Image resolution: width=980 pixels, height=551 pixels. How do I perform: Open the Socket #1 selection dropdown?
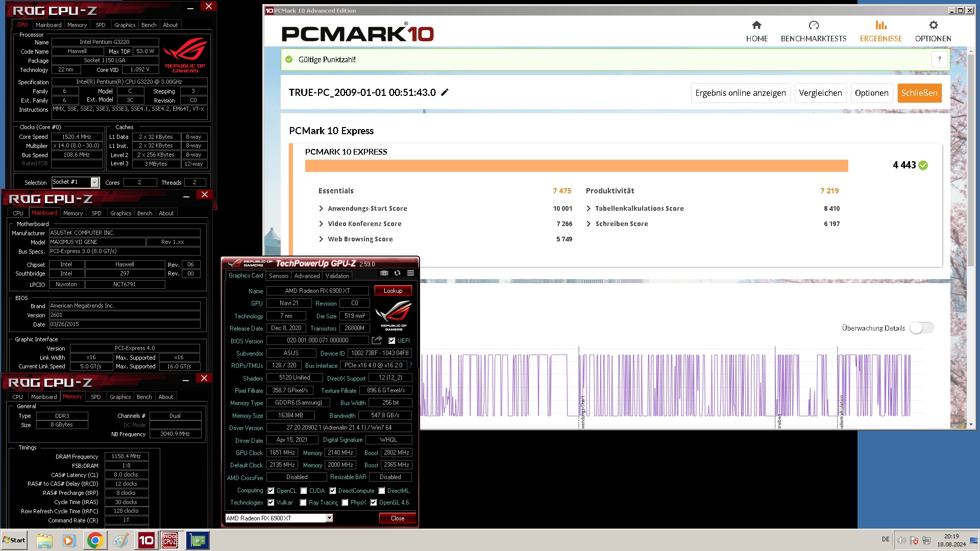(x=94, y=182)
